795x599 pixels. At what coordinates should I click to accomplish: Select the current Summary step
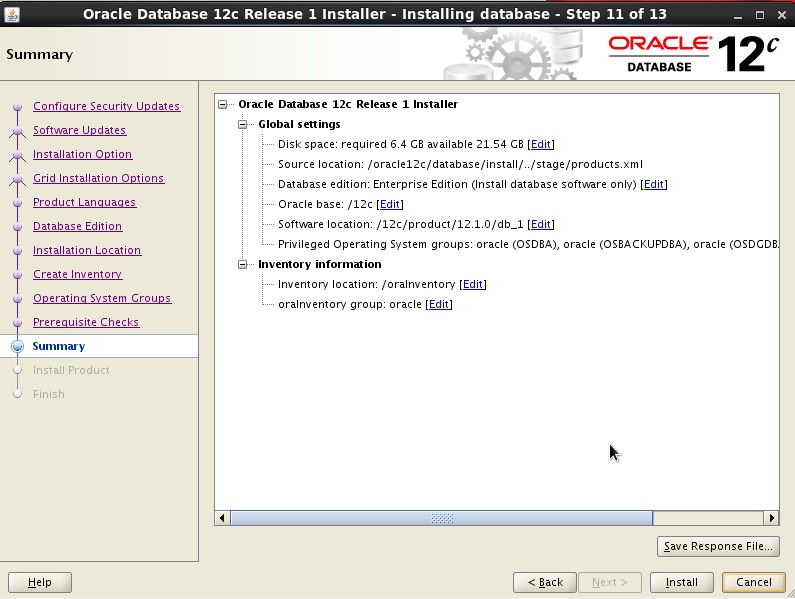coord(59,346)
